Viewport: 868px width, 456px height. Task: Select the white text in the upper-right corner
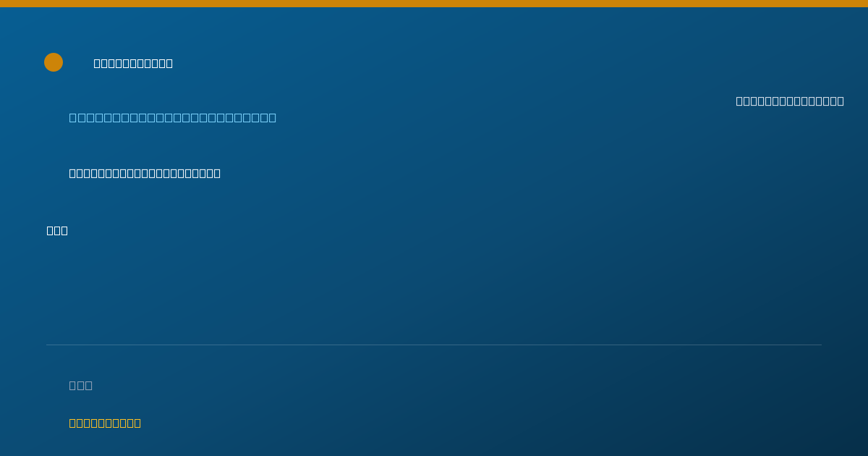tap(790, 101)
